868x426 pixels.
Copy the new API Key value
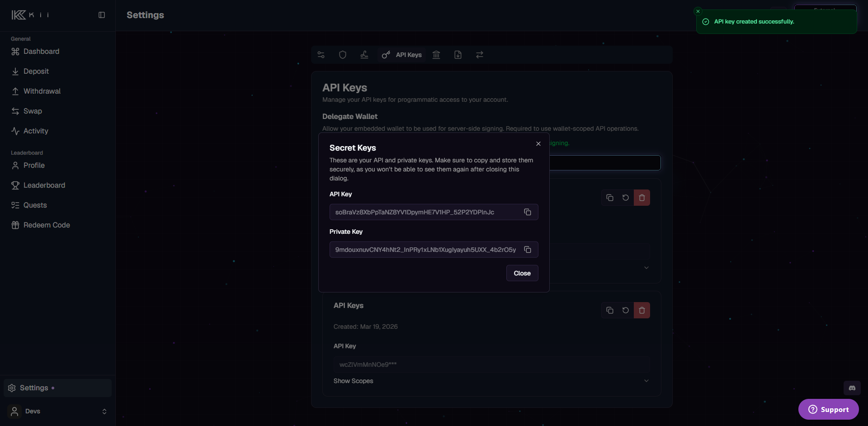coord(527,212)
